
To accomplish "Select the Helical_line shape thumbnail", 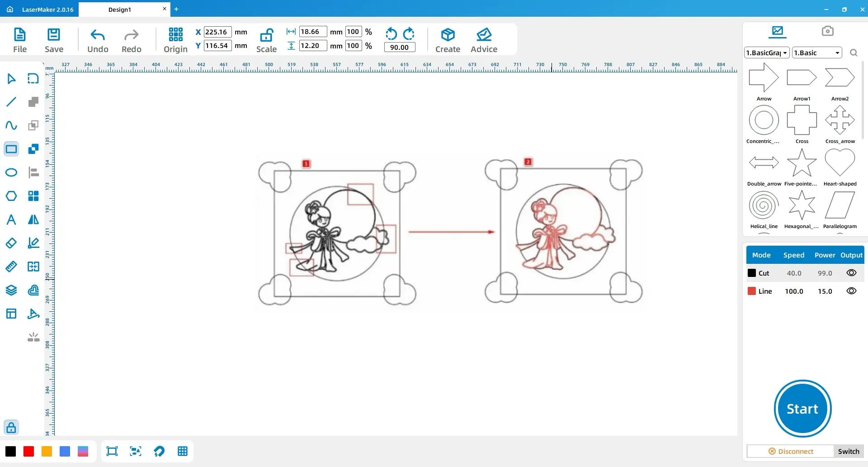I will point(764,205).
